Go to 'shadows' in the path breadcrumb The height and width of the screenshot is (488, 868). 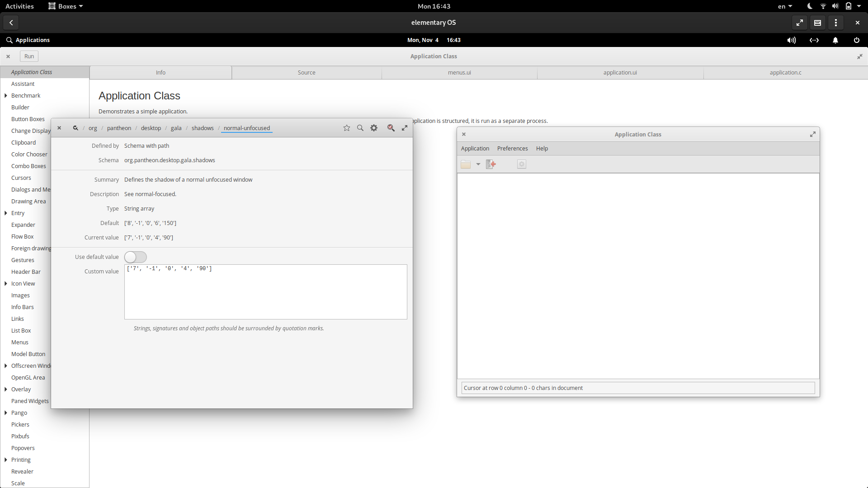[203, 128]
